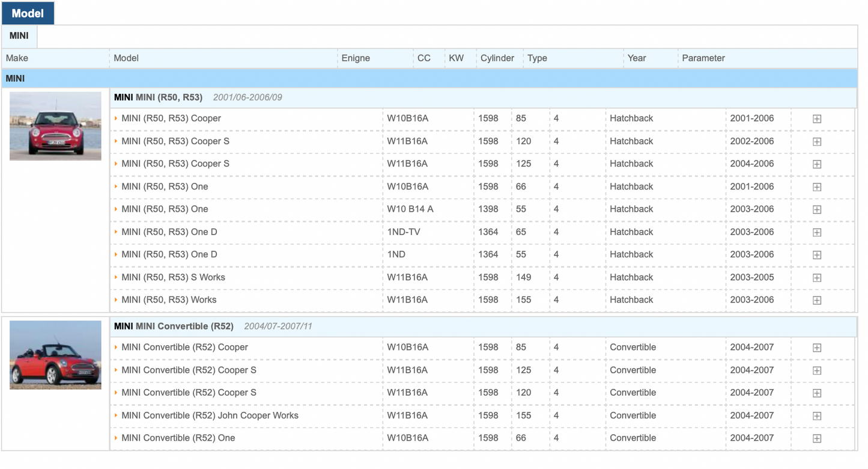The image size is (868, 469).
Task: Click the Enigne column header
Action: [356, 58]
